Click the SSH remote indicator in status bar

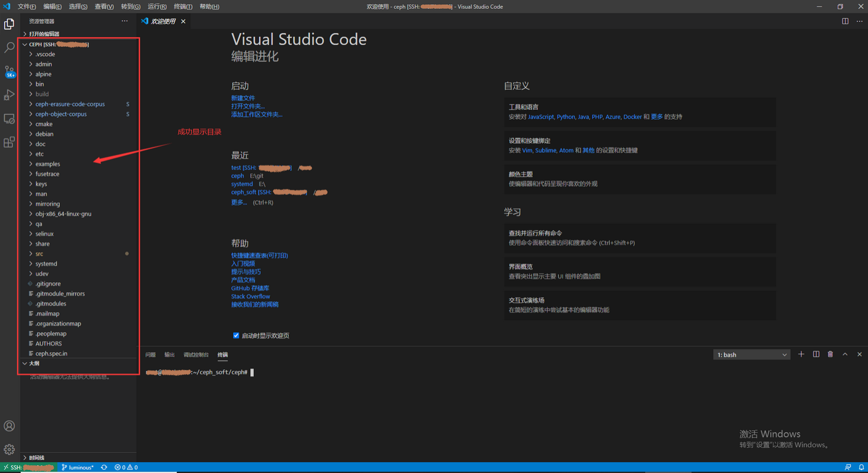[x=28, y=468]
